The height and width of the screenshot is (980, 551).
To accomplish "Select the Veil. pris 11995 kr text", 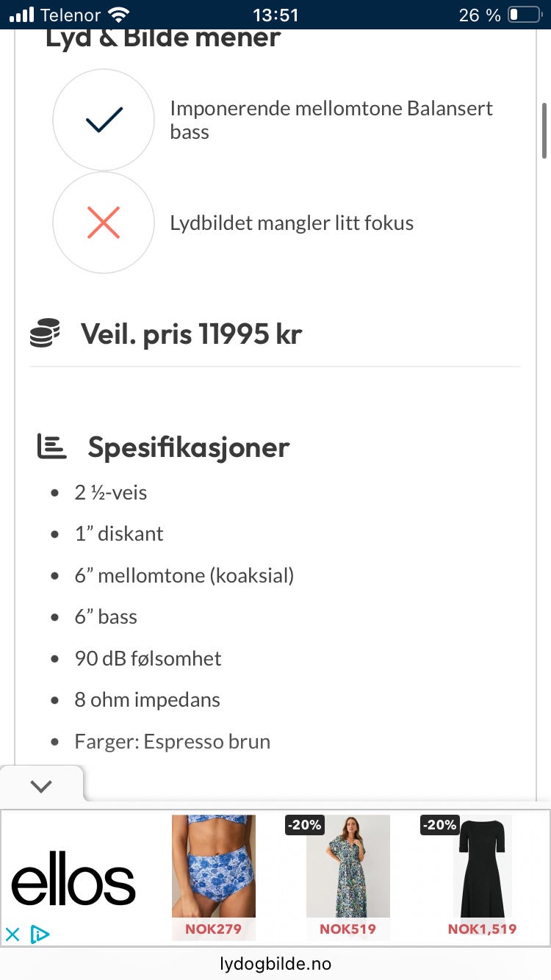I will 191,333.
